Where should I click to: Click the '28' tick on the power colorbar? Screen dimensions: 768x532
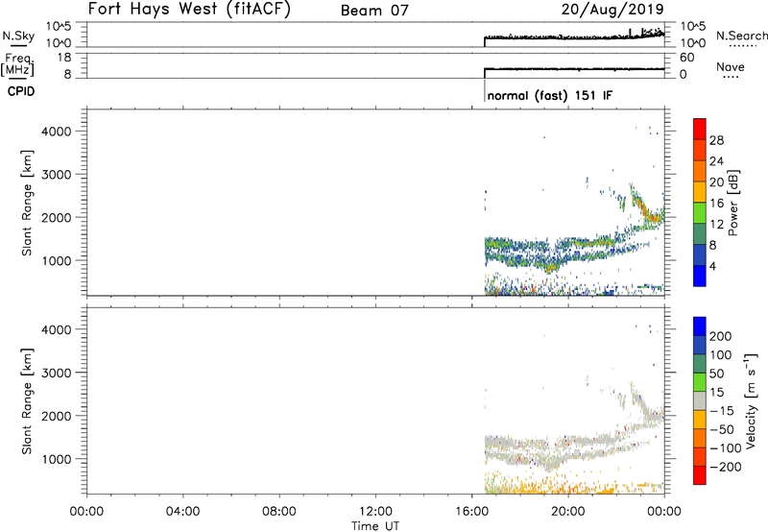716,140
